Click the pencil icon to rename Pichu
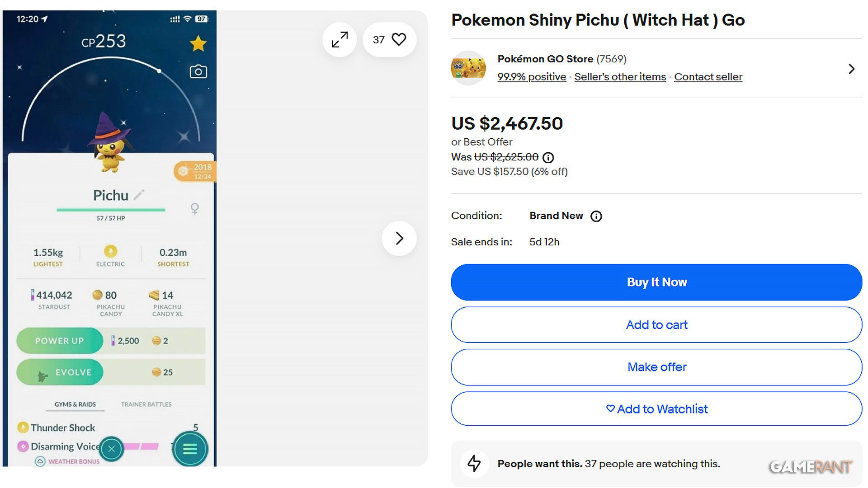 tap(139, 195)
